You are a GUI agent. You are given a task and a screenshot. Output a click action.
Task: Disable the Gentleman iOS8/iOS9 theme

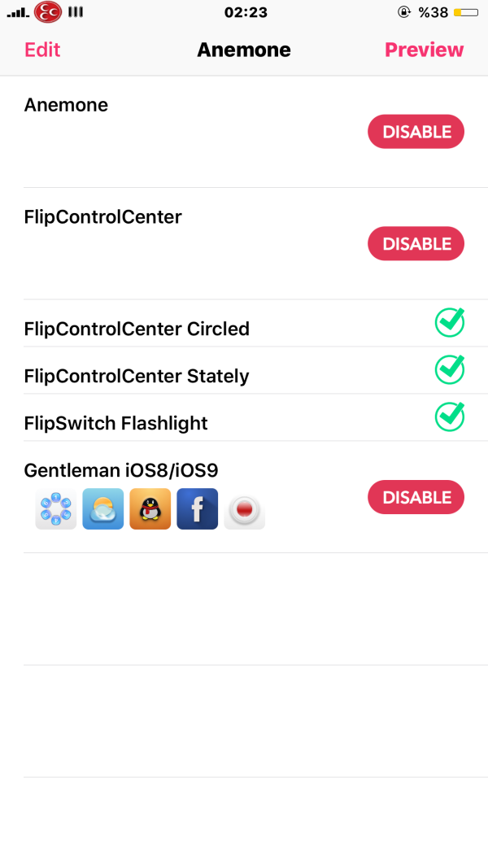416,497
